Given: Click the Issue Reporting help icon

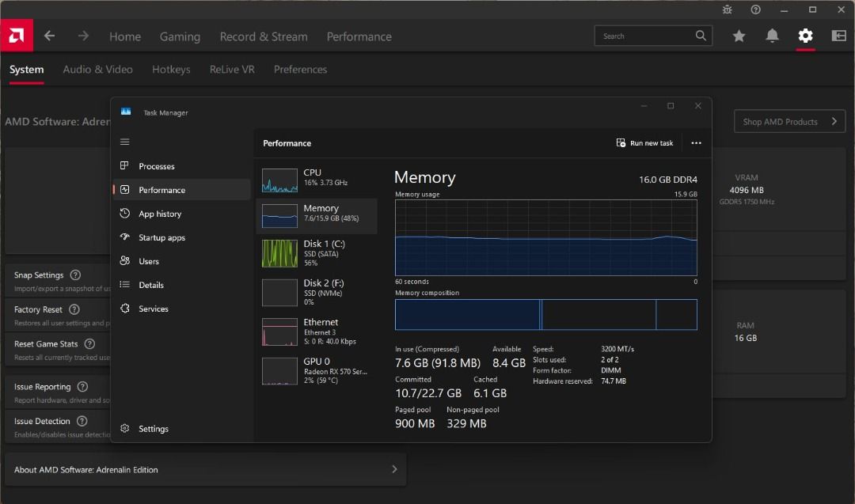Looking at the screenshot, I should pyautogui.click(x=82, y=387).
